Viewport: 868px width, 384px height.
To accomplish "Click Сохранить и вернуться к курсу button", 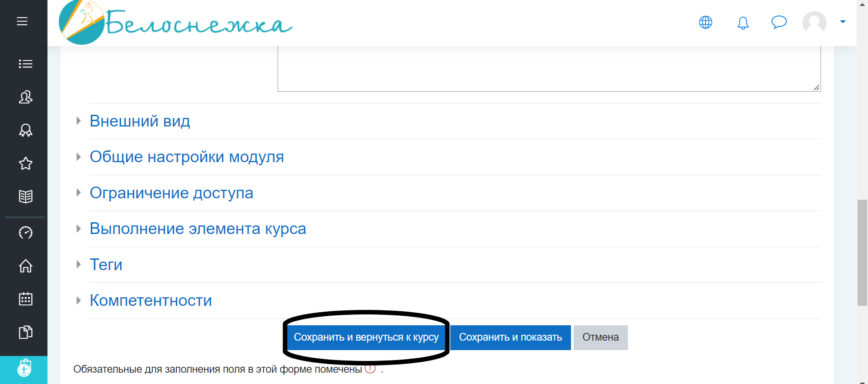I will (366, 337).
